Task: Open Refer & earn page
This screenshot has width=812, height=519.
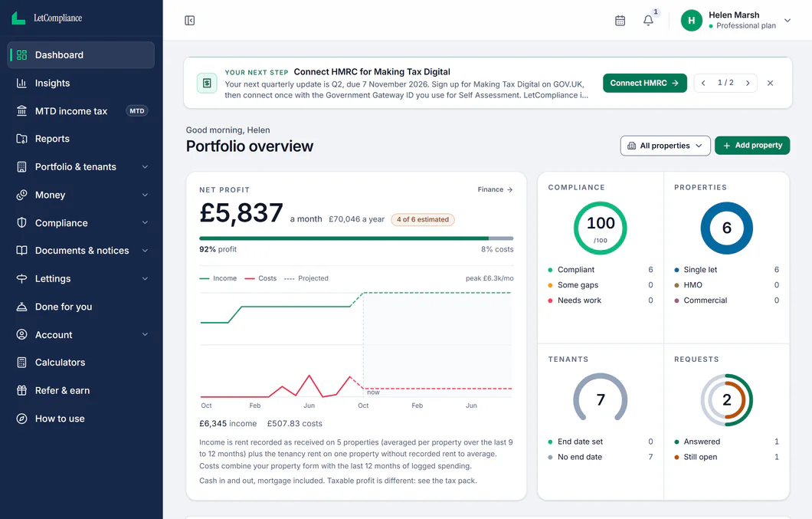Action: click(x=80, y=390)
